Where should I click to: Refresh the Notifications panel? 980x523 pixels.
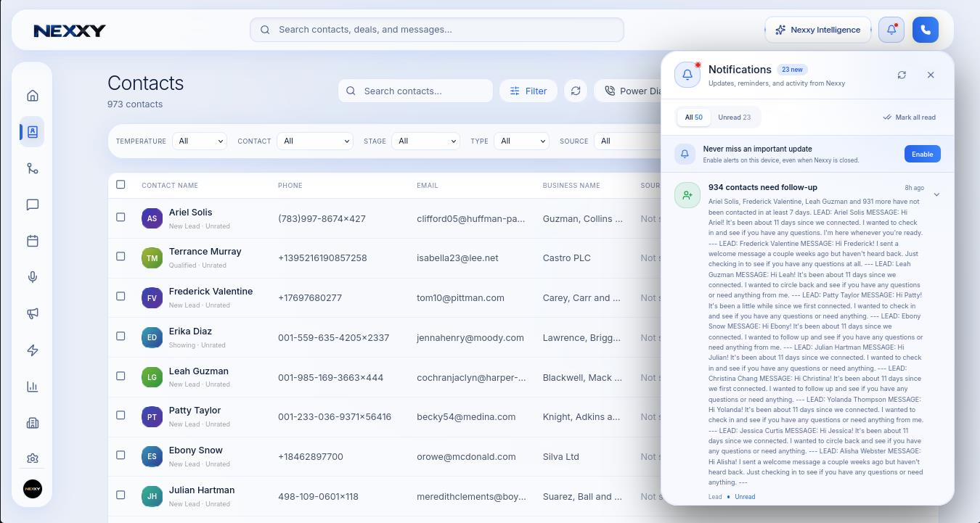(902, 75)
